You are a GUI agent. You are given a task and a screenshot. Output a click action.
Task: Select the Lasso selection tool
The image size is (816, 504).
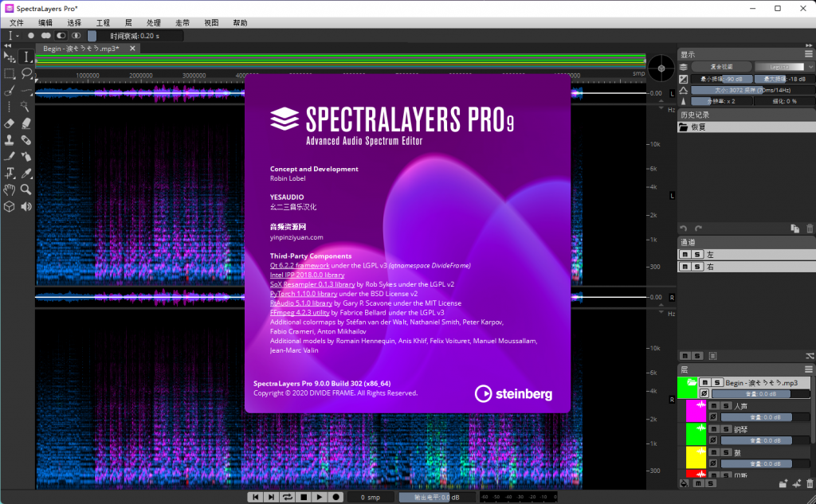tap(26, 73)
